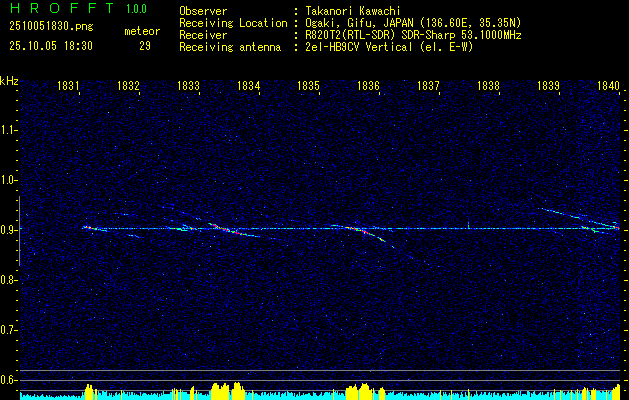Click time marker 1837
This screenshot has width=629, height=400.
coord(428,85)
